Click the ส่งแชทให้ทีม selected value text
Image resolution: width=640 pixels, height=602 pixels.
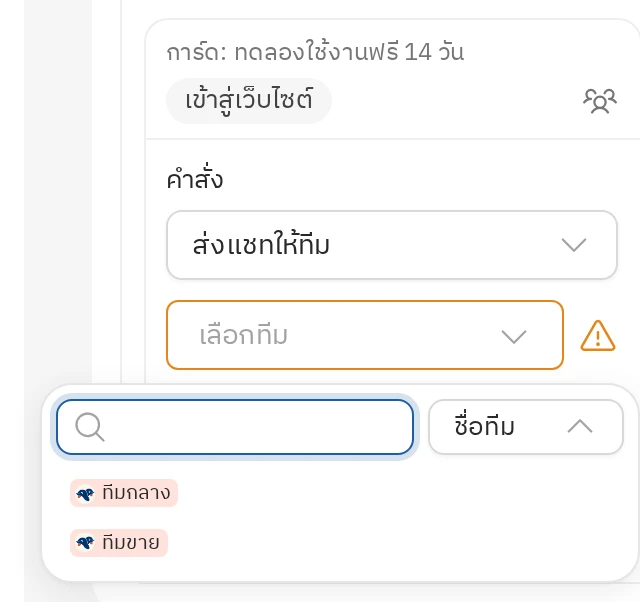[x=261, y=245]
